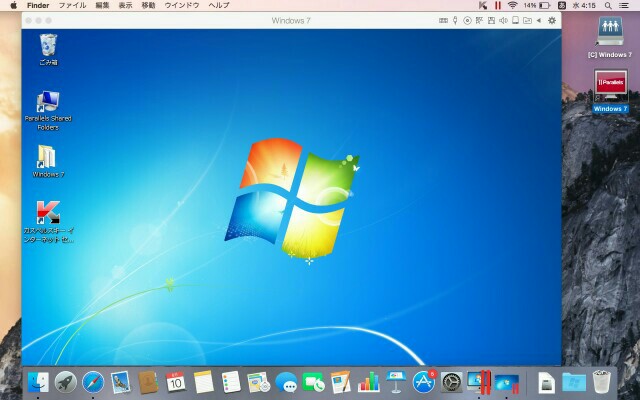
Task: Open the Parallels configuration gear
Action: coord(552,20)
